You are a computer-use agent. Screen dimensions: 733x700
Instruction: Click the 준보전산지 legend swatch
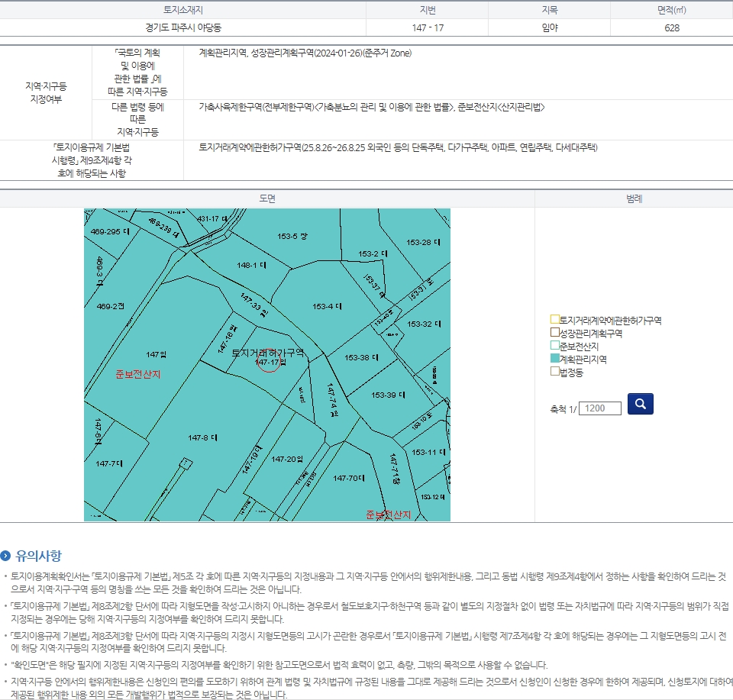tap(555, 346)
